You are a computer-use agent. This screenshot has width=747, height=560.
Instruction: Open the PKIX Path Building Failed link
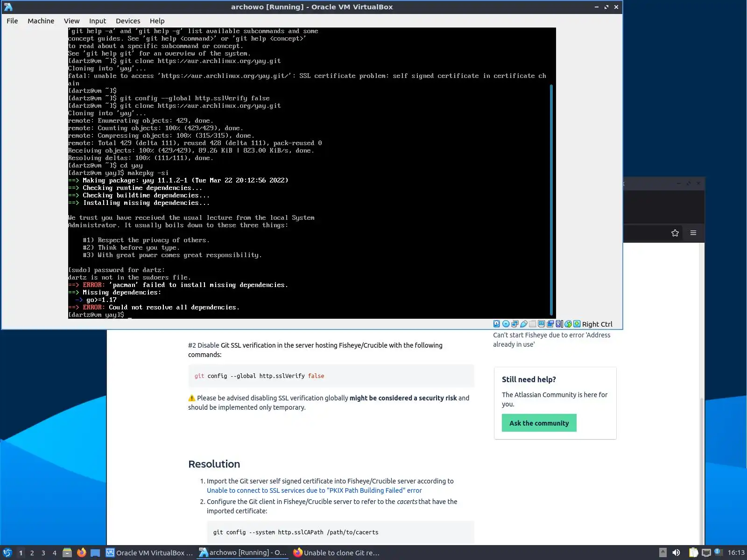[x=314, y=490]
